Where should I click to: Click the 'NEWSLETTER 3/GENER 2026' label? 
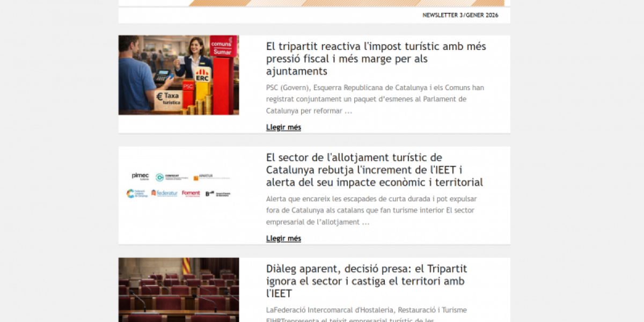[460, 15]
